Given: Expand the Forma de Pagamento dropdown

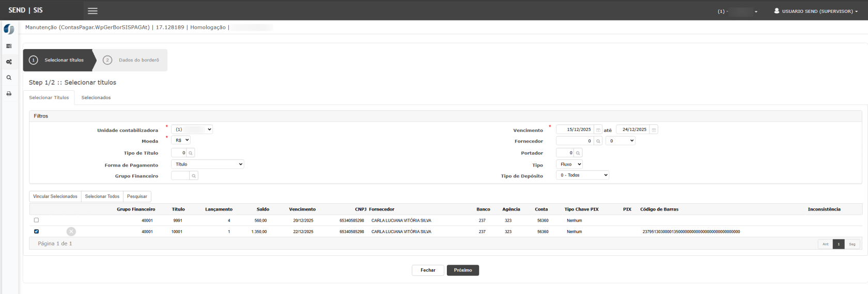Looking at the screenshot, I should pyautogui.click(x=207, y=165).
